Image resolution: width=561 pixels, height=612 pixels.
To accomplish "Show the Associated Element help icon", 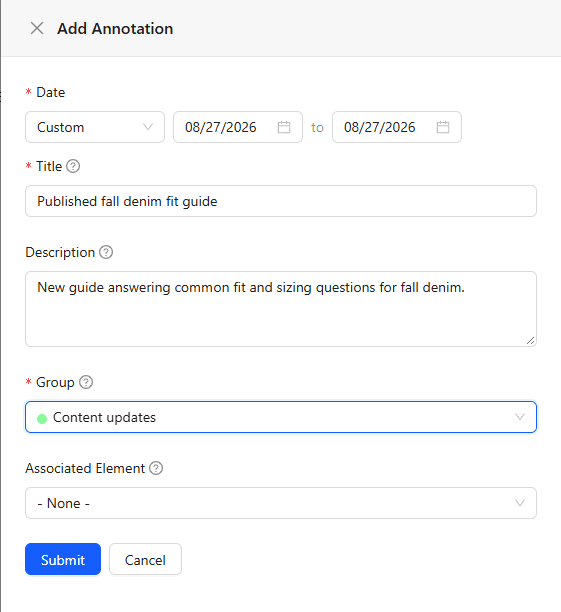I will coord(156,468).
